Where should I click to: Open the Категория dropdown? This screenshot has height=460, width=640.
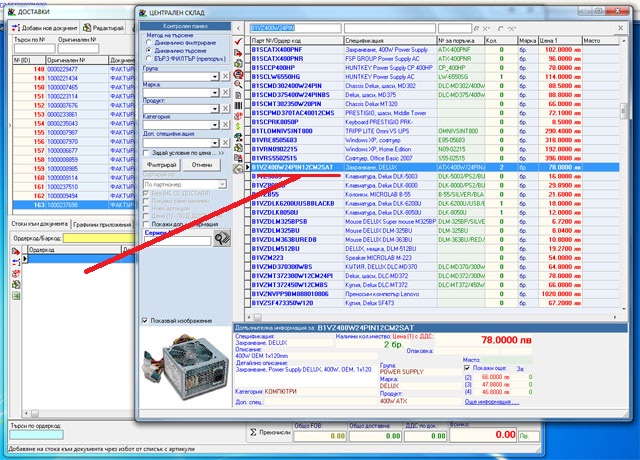tap(215, 124)
